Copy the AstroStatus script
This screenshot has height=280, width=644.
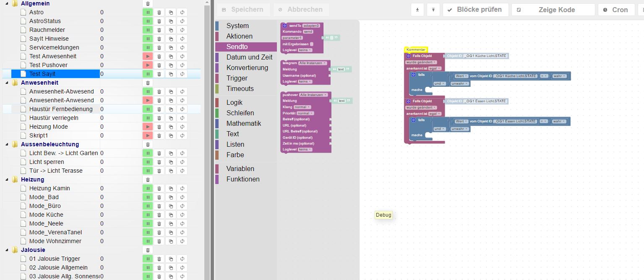tap(171, 21)
